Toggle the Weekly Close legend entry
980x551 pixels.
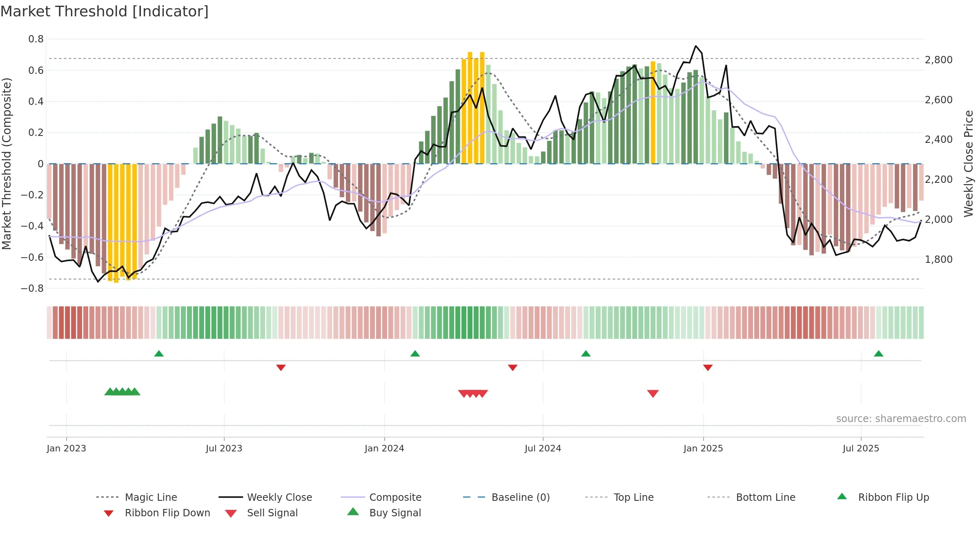pyautogui.click(x=265, y=497)
